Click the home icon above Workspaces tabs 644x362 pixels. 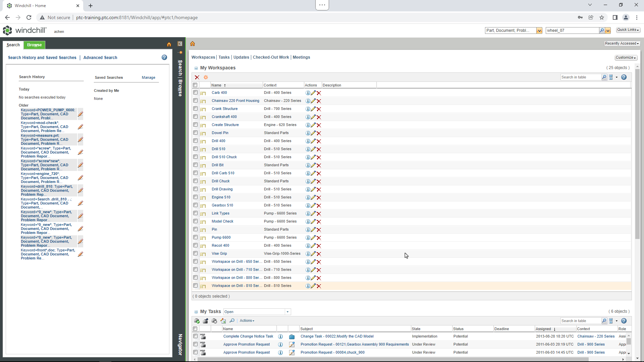pos(193,44)
